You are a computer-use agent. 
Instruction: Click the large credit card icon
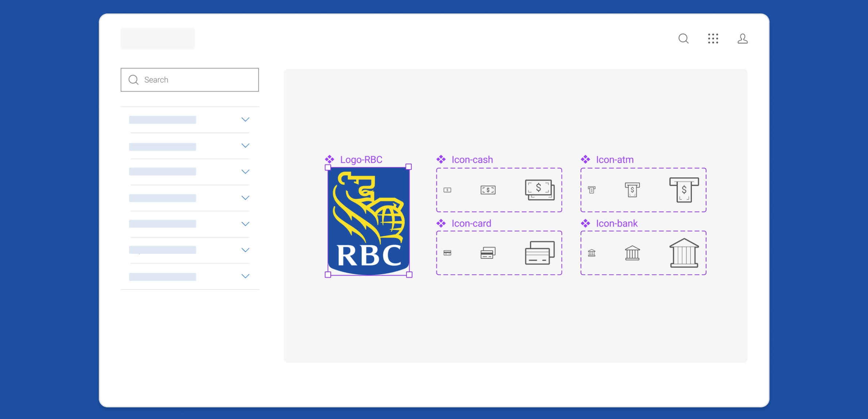coord(539,253)
